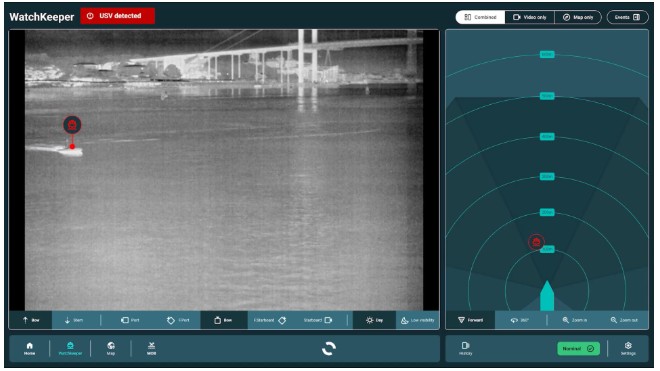Toggle Day camera mode
This screenshot has height=371, width=660.
374,320
